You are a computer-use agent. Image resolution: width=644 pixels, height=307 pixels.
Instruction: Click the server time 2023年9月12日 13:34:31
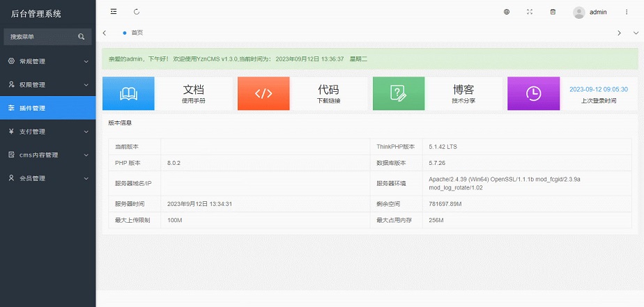pyautogui.click(x=199, y=204)
